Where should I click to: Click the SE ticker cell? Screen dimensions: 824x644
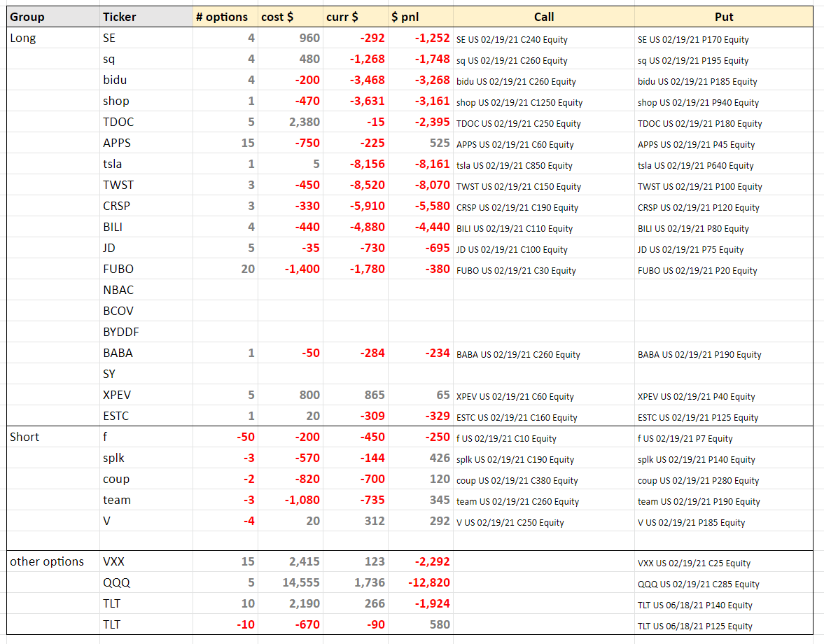[146, 38]
